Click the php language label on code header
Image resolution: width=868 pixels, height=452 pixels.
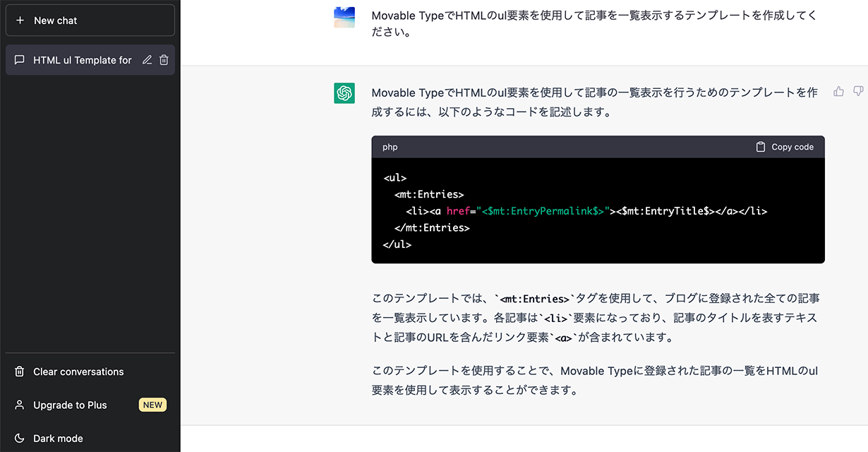click(390, 146)
